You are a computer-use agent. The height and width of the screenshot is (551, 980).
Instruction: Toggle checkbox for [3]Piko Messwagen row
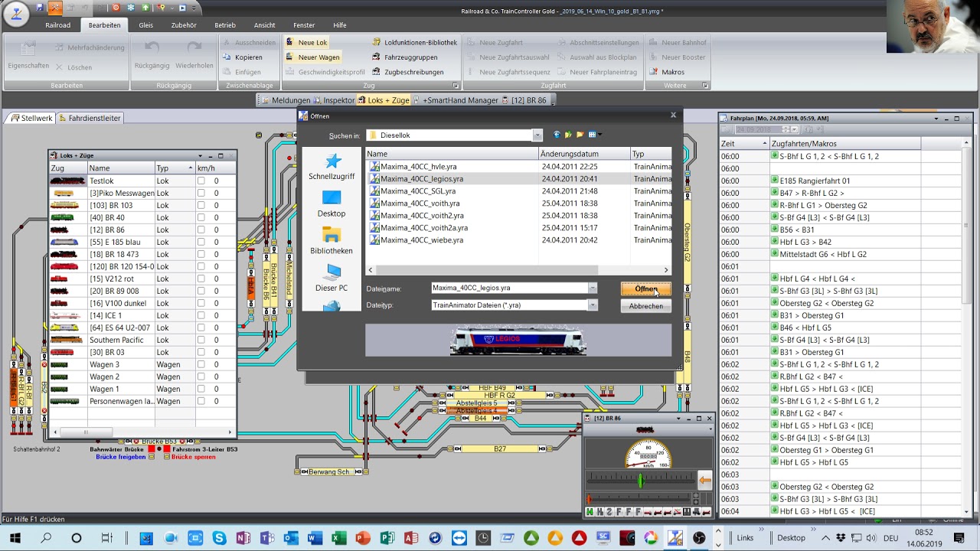click(201, 194)
